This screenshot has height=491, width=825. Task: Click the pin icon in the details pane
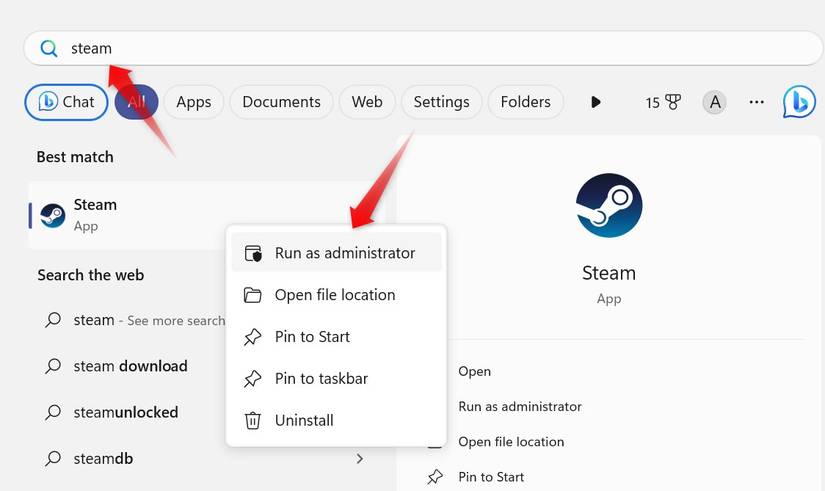(x=435, y=477)
